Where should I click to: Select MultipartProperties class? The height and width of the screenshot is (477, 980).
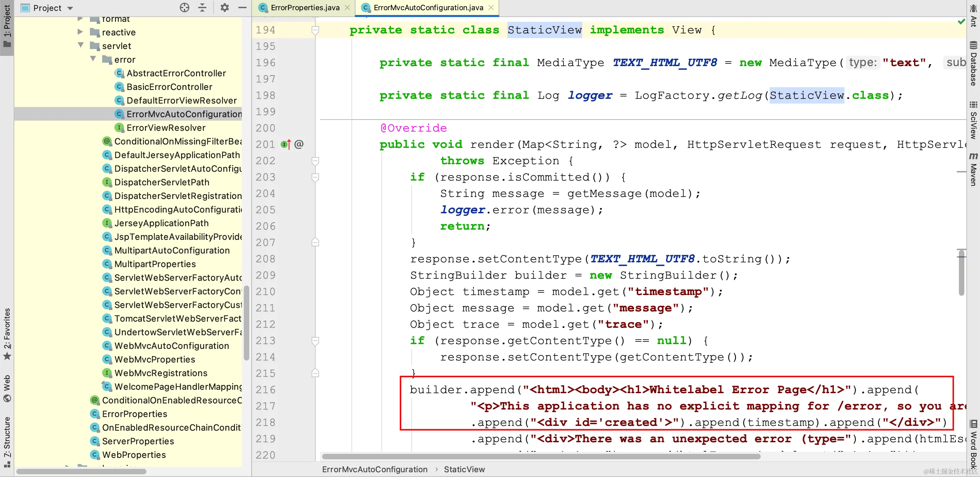tap(155, 264)
